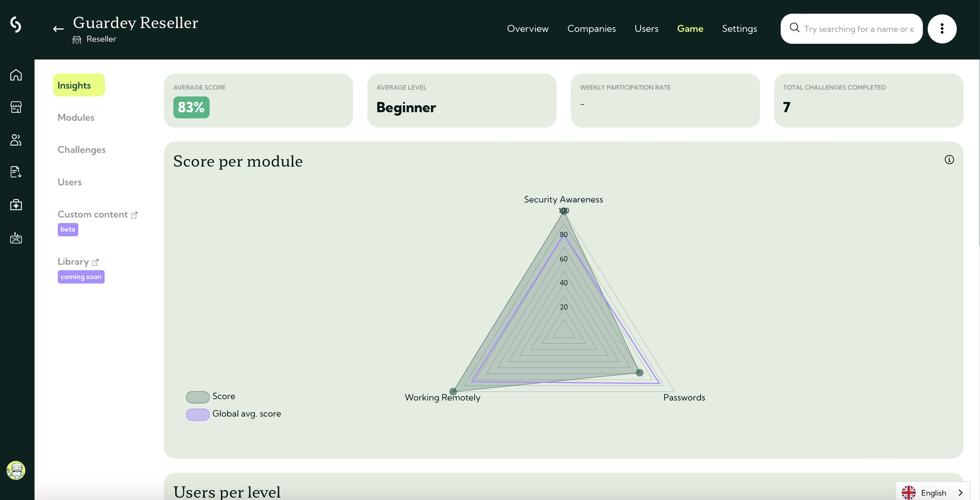Image resolution: width=980 pixels, height=500 pixels.
Task: Click the chatbot avatar at bottom left
Action: [x=16, y=471]
